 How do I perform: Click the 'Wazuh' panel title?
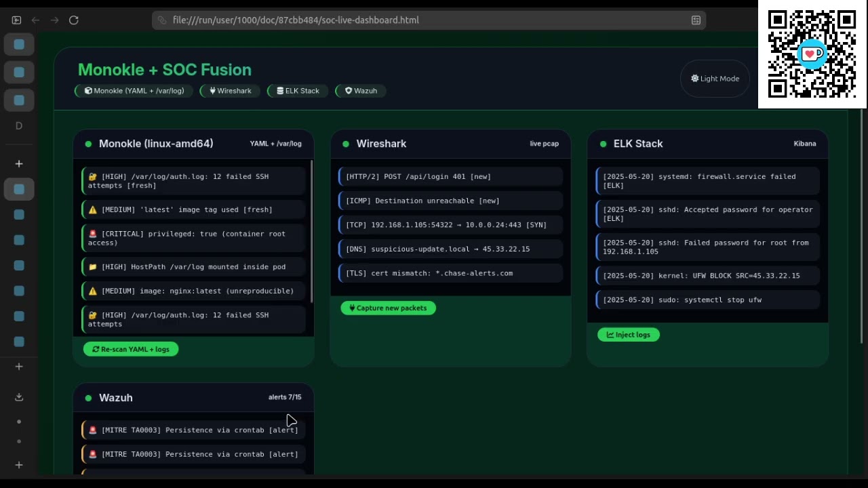point(116,398)
